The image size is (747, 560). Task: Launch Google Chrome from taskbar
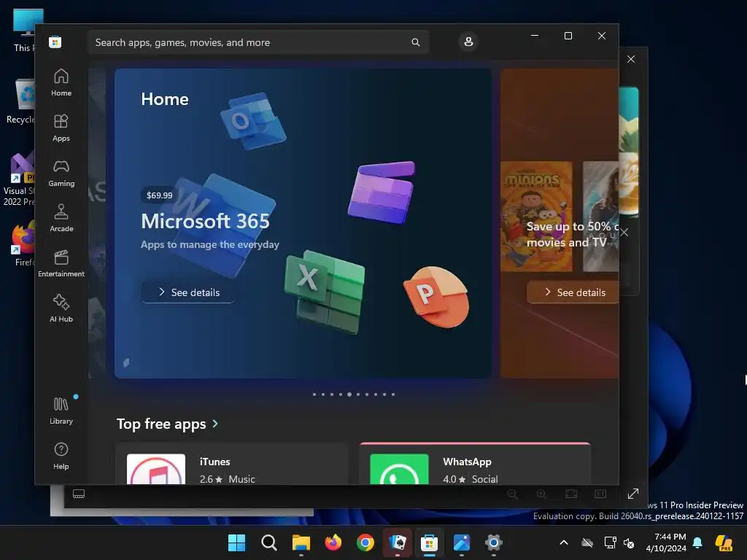coord(365,542)
